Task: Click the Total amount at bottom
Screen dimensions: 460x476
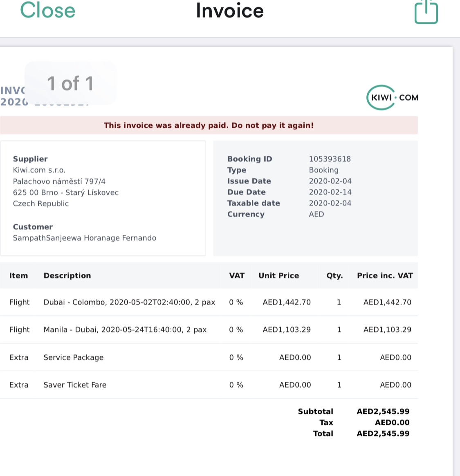Action: point(383,433)
